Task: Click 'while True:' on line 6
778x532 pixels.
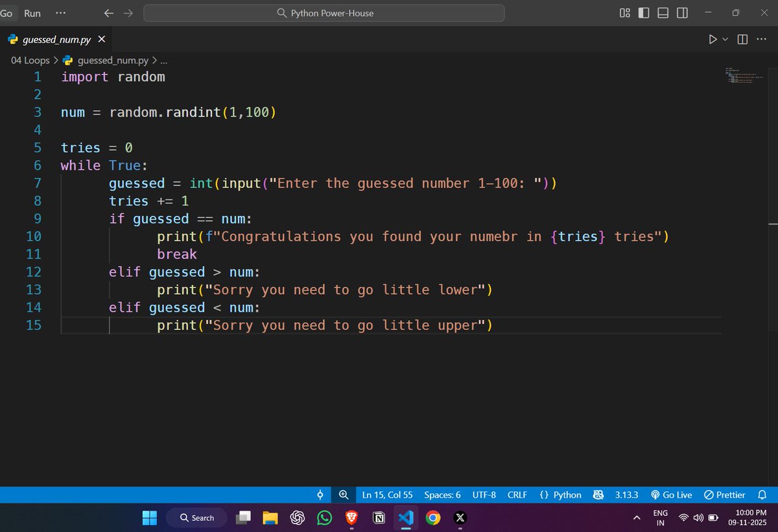Action: [104, 165]
